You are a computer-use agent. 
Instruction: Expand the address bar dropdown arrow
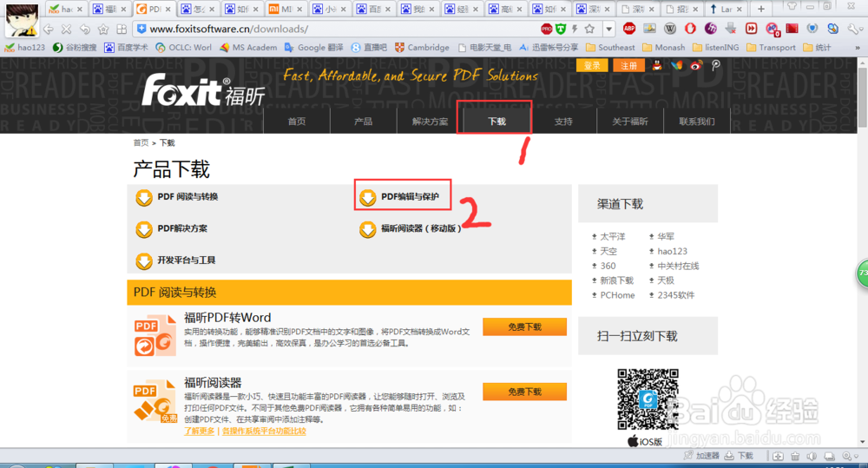[609, 29]
